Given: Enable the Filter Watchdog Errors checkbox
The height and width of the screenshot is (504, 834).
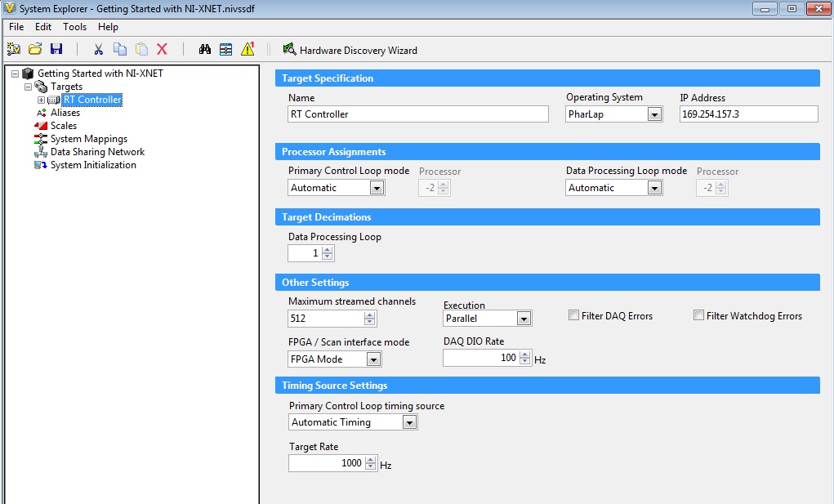Looking at the screenshot, I should click(x=699, y=315).
